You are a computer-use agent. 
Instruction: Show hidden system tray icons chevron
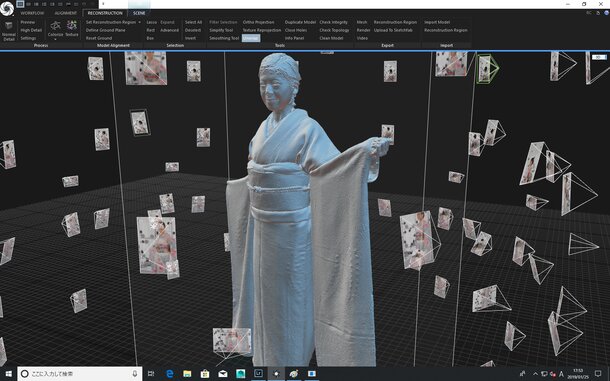535,374
